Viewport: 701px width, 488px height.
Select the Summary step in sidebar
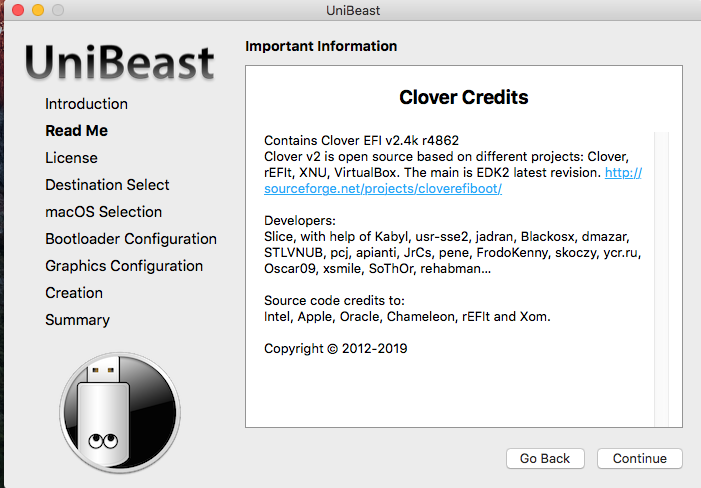(77, 320)
